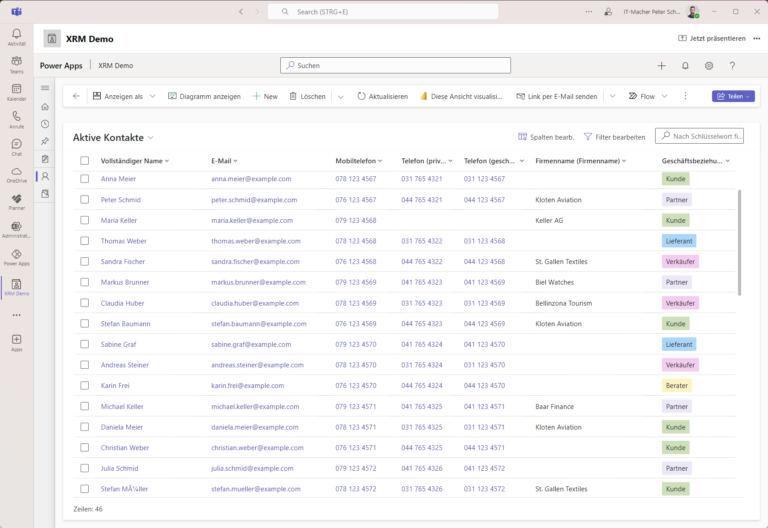Image resolution: width=768 pixels, height=528 pixels.
Task: Open the Teams Activity feed icon
Action: 16,36
